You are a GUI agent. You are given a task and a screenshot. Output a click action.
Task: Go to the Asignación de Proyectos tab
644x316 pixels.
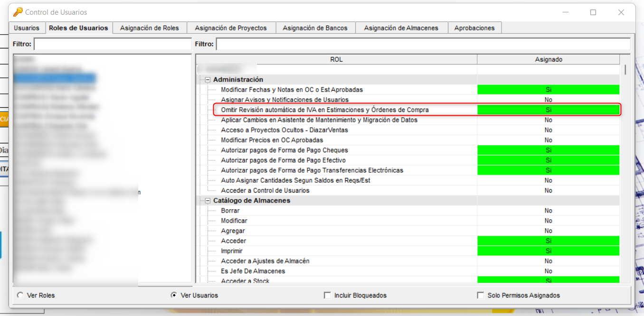231,28
